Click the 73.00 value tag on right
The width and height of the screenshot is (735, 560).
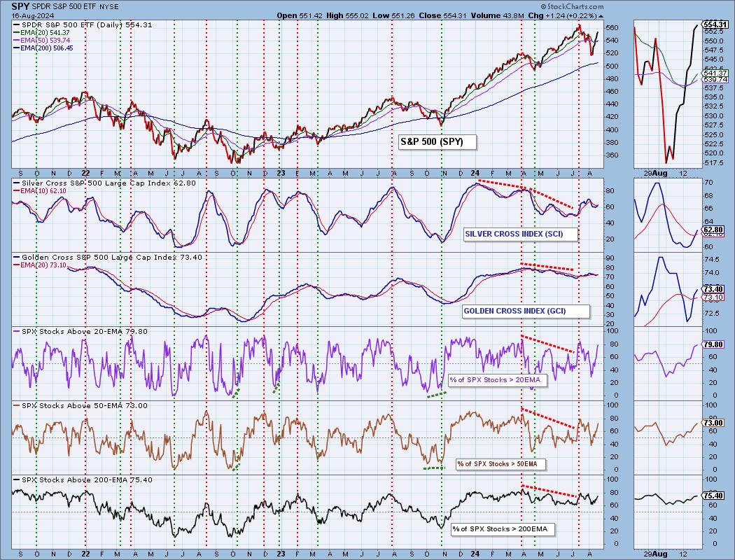(x=713, y=423)
